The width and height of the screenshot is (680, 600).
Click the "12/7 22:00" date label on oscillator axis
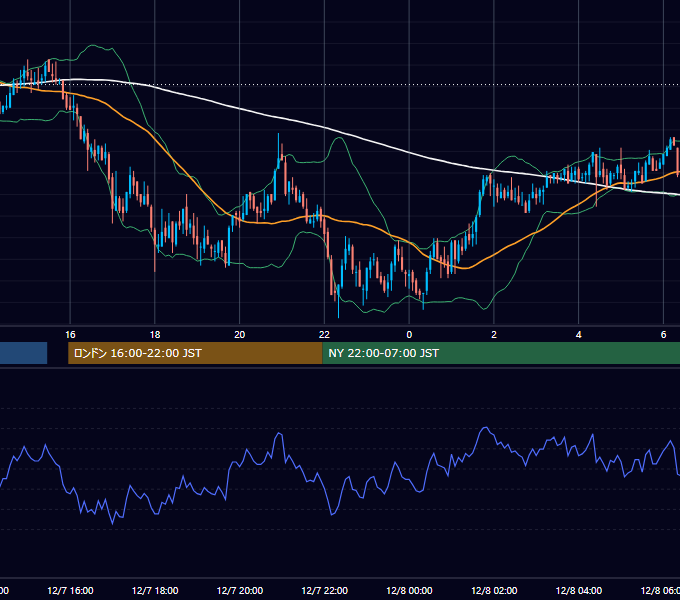click(x=324, y=590)
